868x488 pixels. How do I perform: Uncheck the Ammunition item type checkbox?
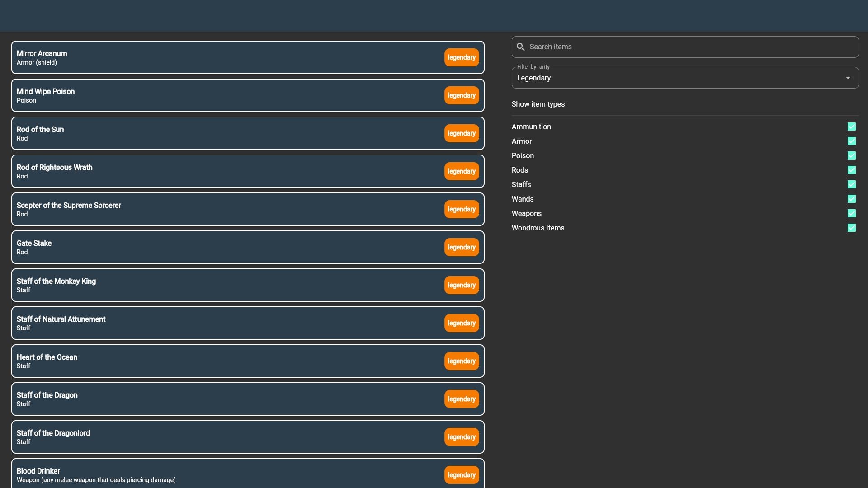click(x=851, y=127)
